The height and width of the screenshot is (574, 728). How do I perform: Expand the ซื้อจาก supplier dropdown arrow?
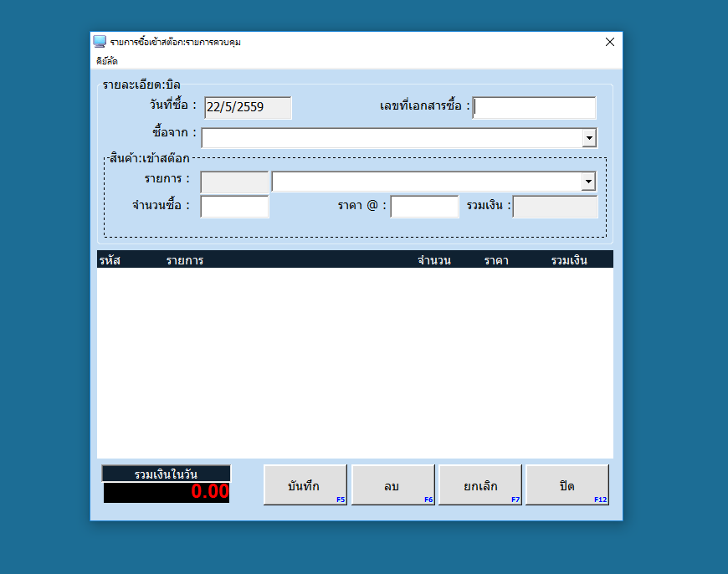(589, 138)
